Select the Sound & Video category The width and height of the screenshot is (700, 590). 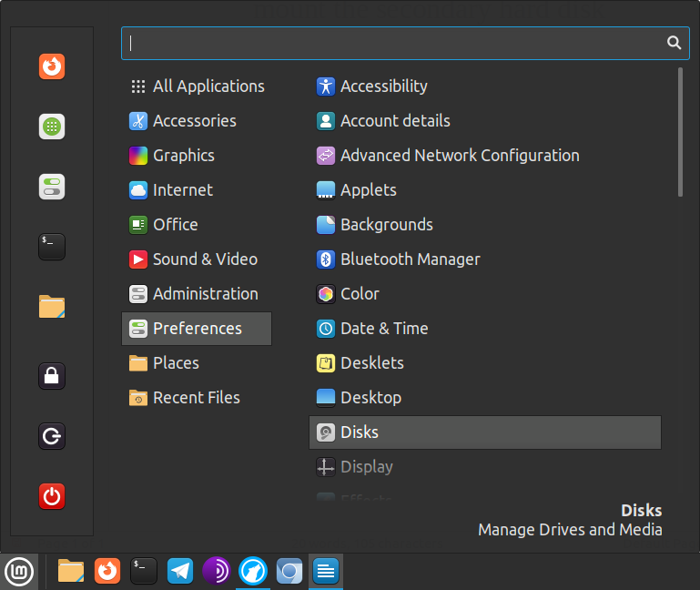[197, 259]
